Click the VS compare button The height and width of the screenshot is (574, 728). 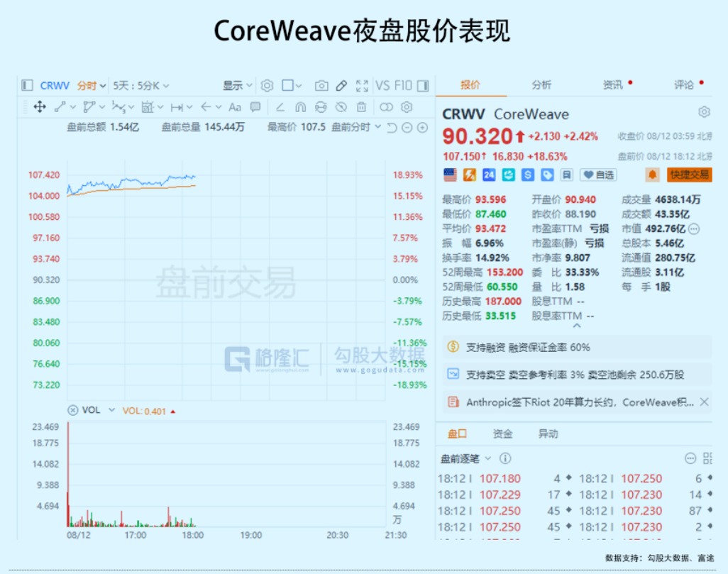click(x=382, y=85)
